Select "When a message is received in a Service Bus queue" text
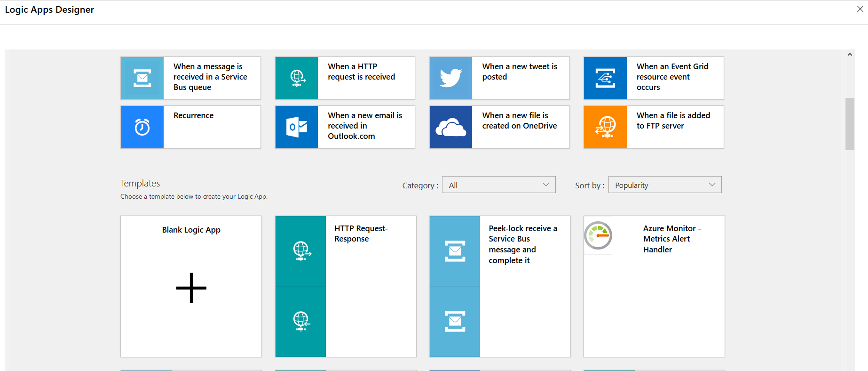 tap(210, 77)
